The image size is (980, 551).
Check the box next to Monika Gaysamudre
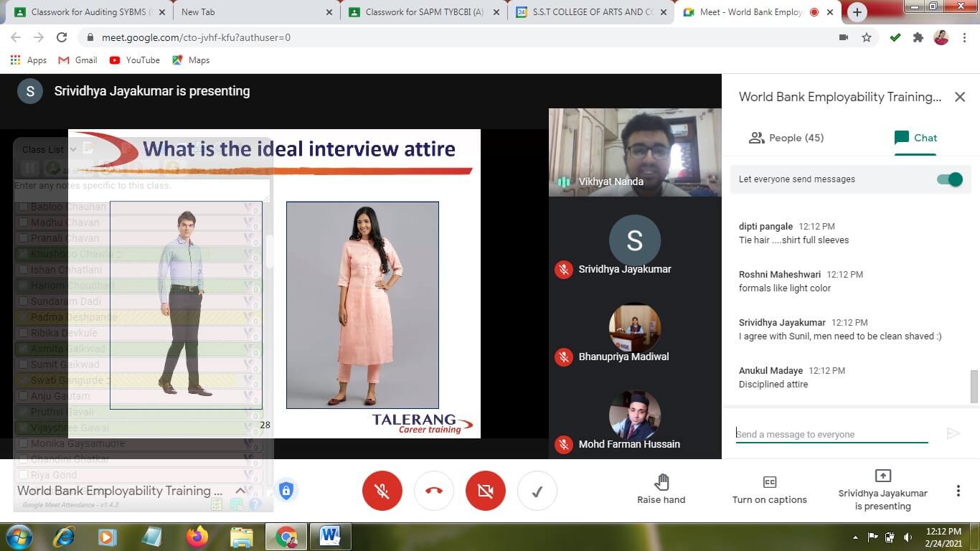(x=24, y=444)
